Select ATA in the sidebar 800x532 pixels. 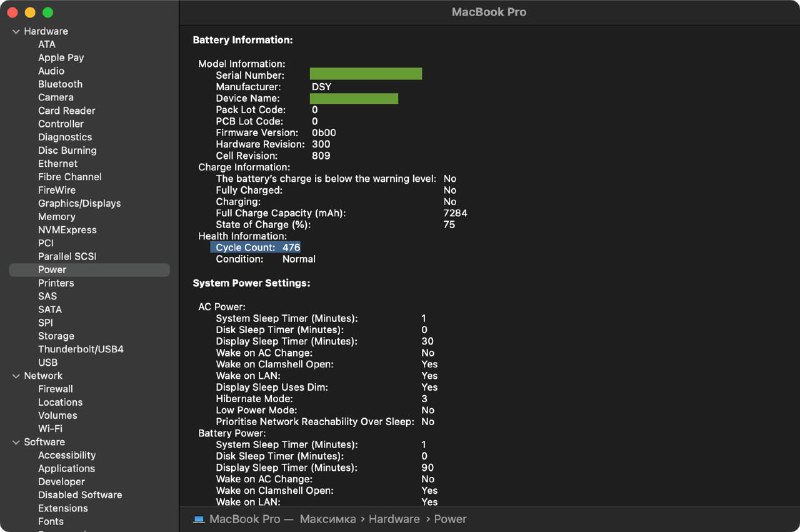[x=46, y=44]
